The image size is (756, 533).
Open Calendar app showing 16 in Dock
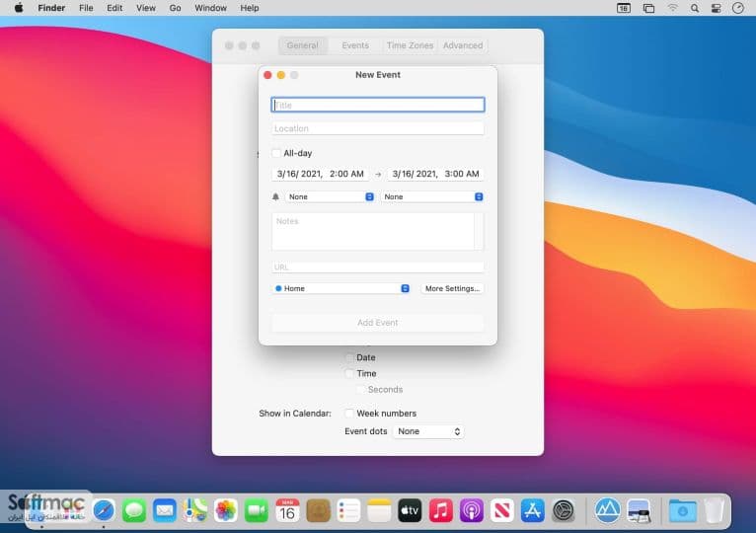[x=287, y=511]
